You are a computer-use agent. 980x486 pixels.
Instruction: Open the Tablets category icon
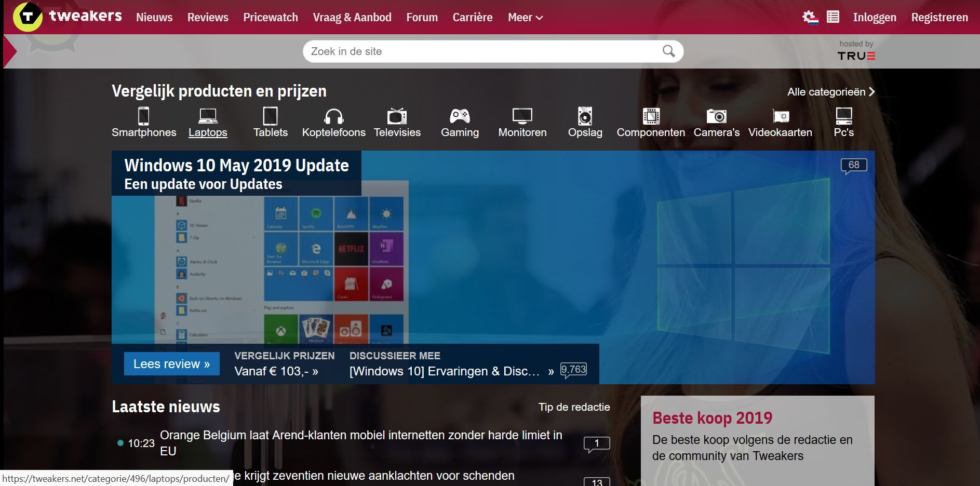(x=271, y=116)
